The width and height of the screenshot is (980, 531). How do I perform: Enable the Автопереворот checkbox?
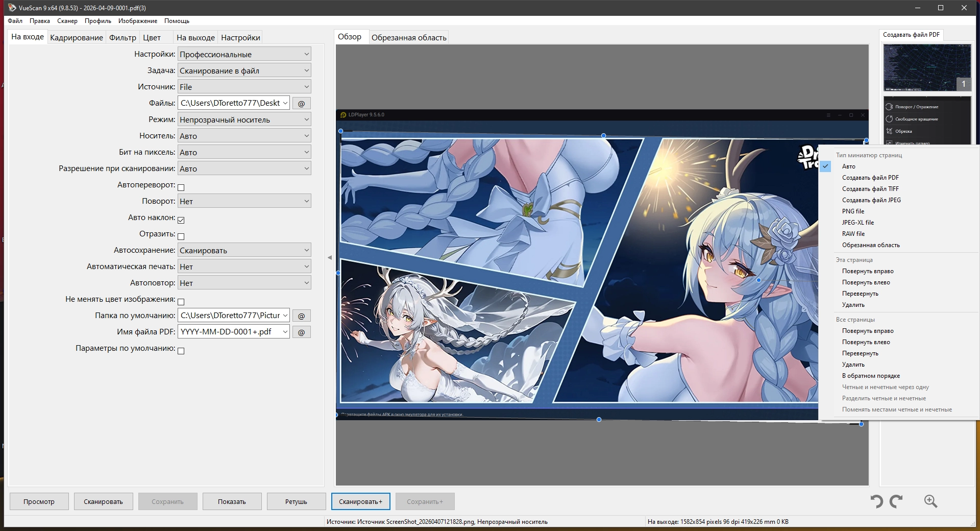181,187
